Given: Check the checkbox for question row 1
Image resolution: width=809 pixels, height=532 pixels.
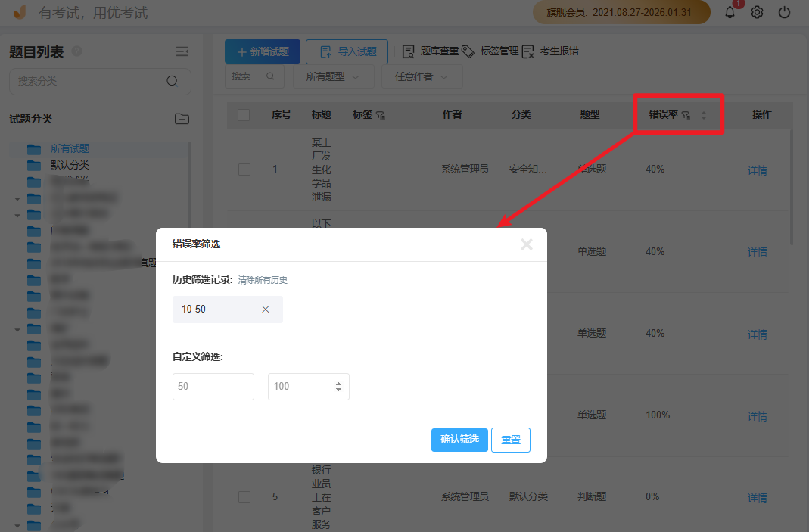Looking at the screenshot, I should coord(244,169).
